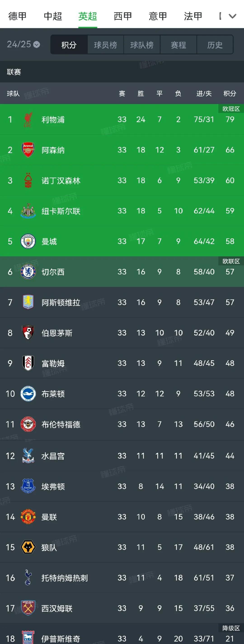This screenshot has width=244, height=644.
Task: Sort by the 积分 column header
Action: (x=230, y=93)
